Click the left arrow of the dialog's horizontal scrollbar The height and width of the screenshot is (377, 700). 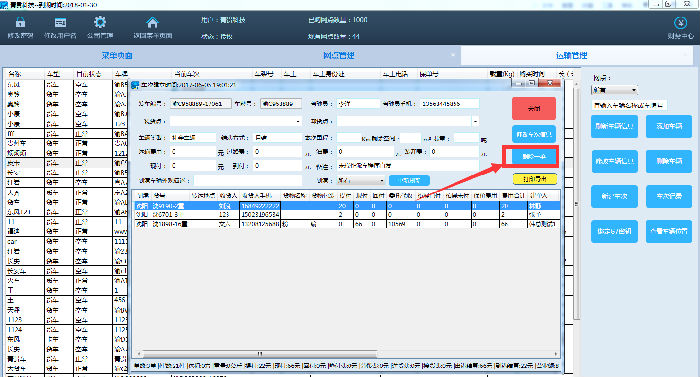point(139,354)
